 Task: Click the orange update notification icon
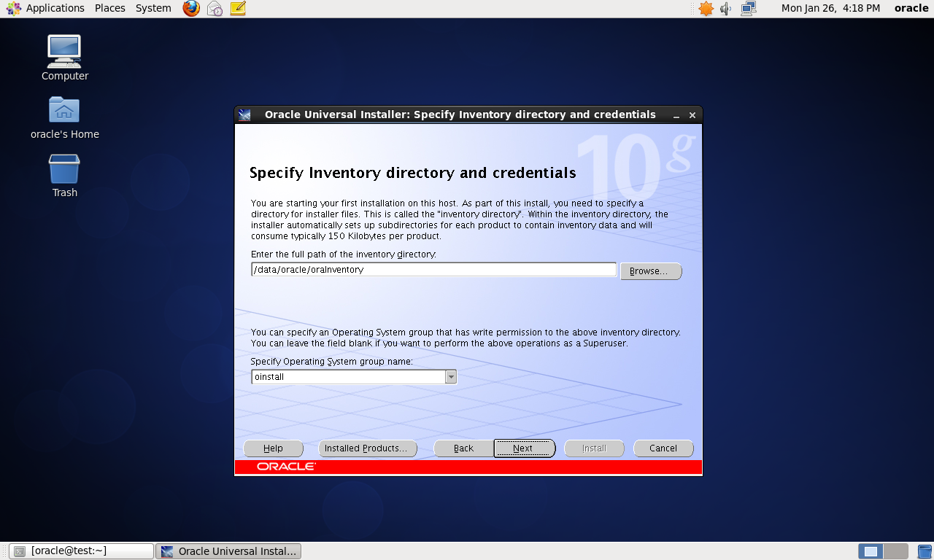point(706,9)
